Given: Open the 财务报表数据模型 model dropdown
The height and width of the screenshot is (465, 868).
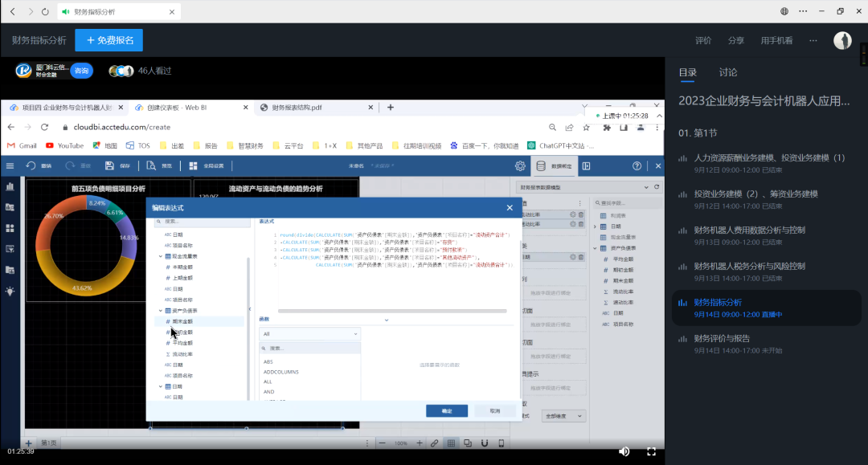Looking at the screenshot, I should [583, 187].
